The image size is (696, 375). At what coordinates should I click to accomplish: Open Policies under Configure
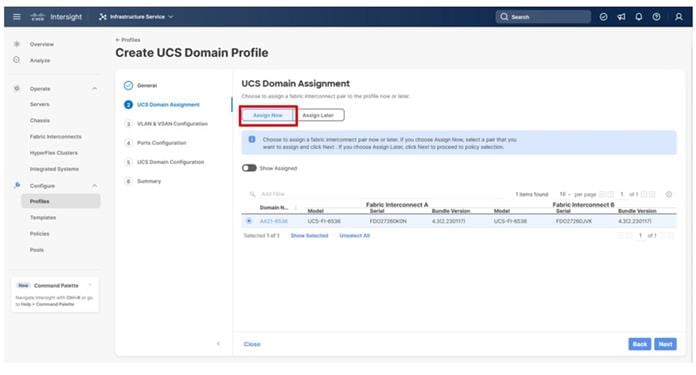pos(40,234)
